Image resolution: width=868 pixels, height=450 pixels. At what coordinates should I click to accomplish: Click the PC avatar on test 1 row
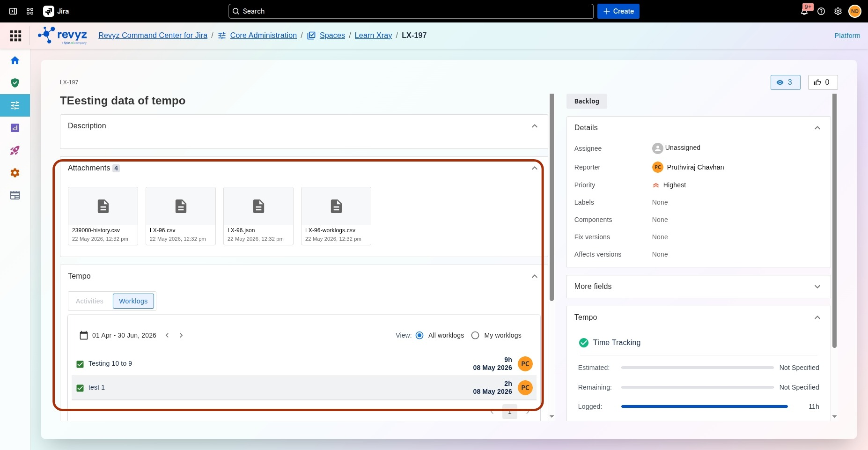(x=525, y=388)
